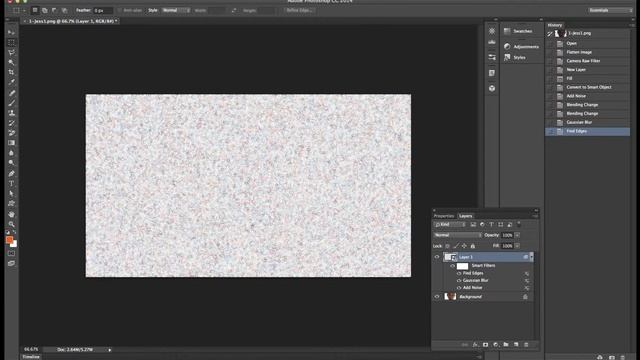Viewport: 640px width, 360px height.
Task: Add layer mask icon in Layers panel
Action: click(485, 344)
